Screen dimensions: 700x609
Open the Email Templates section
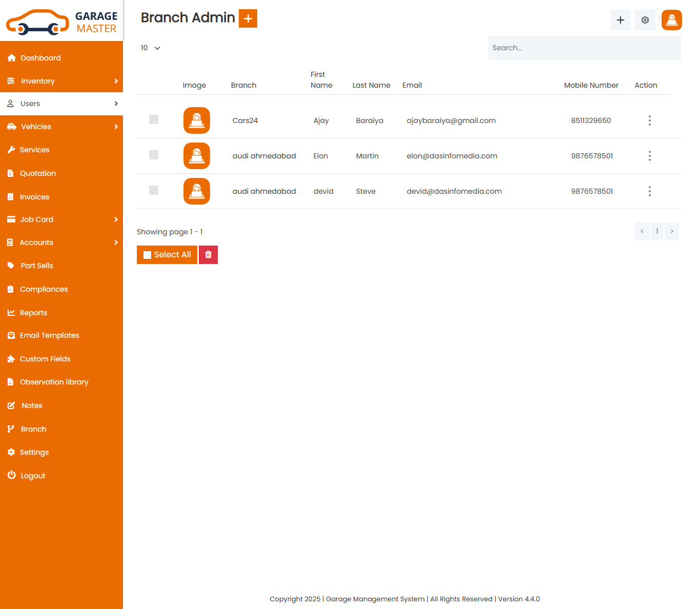(x=49, y=335)
